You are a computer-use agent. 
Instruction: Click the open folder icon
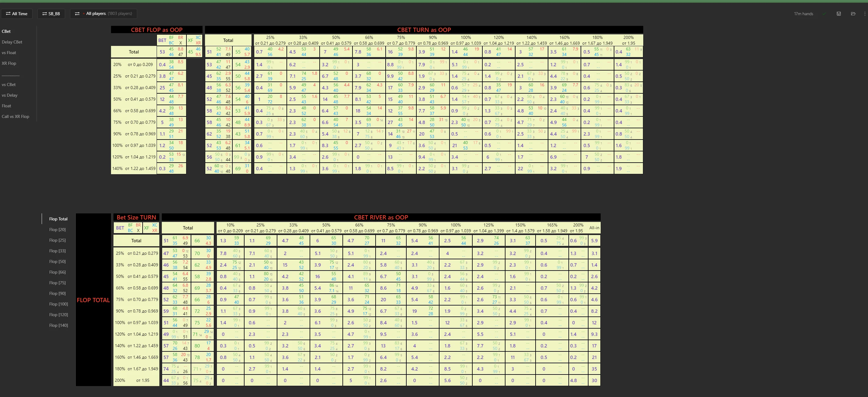(x=853, y=14)
